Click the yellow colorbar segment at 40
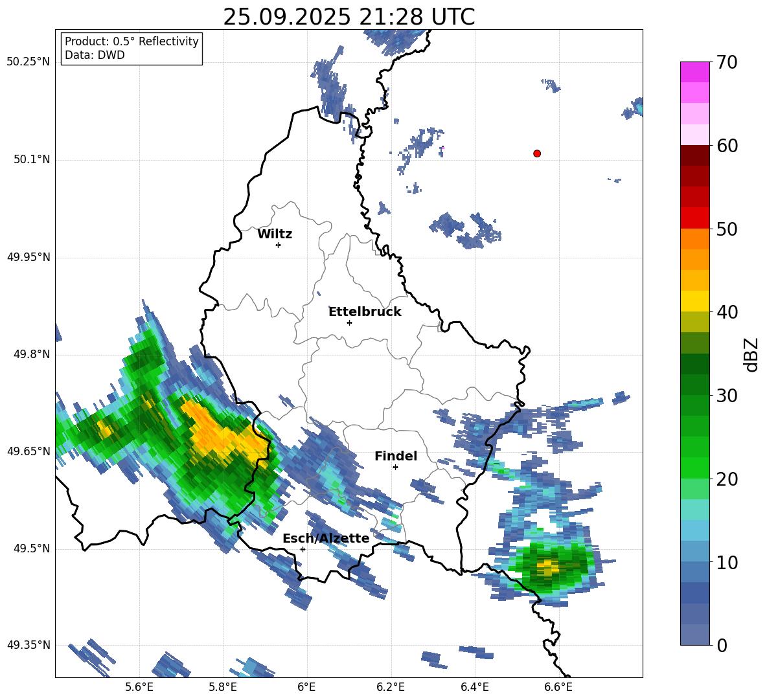This screenshot has height=700, width=767. click(694, 301)
